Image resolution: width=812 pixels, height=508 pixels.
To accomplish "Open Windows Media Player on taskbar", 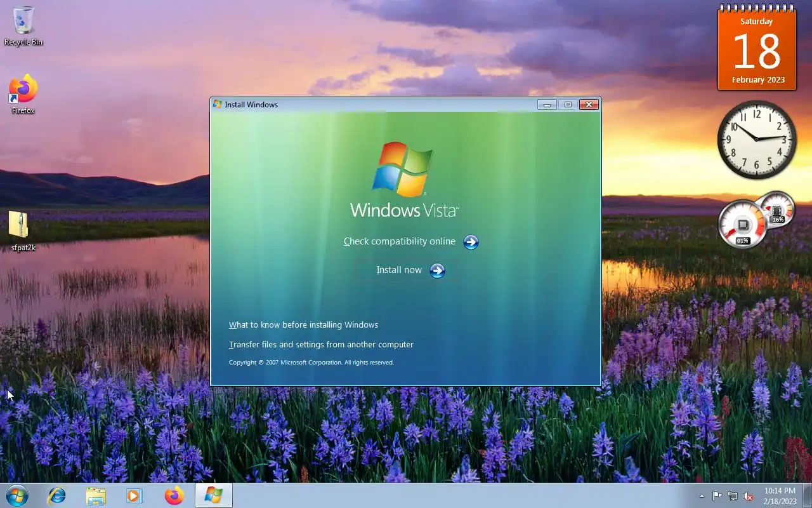I will 134,496.
